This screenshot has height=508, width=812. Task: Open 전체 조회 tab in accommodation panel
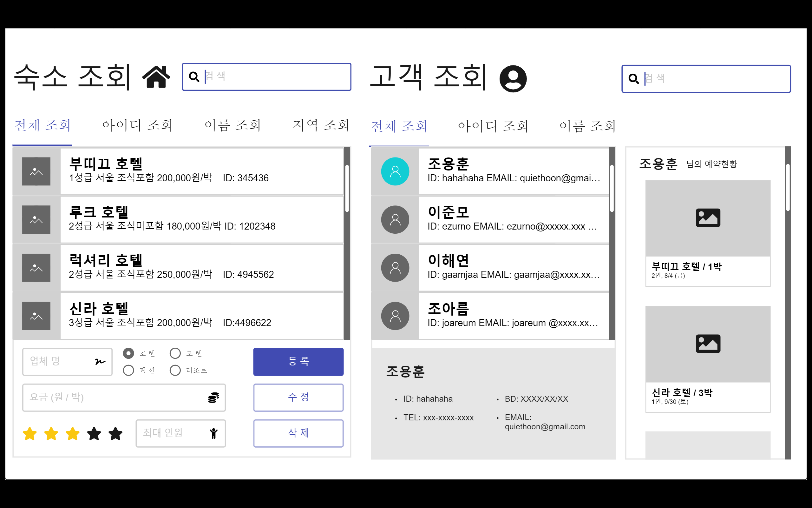coord(43,125)
